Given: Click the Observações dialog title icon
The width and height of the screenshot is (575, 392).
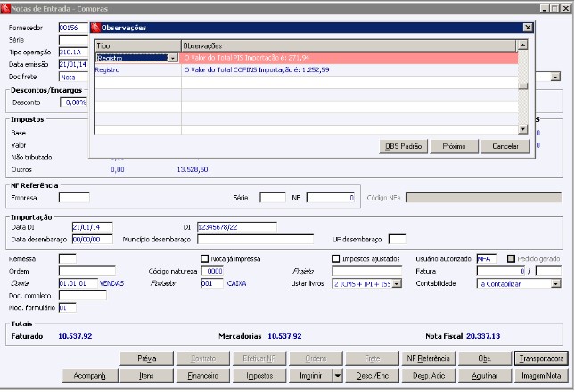Looking at the screenshot, I should pyautogui.click(x=95, y=28).
